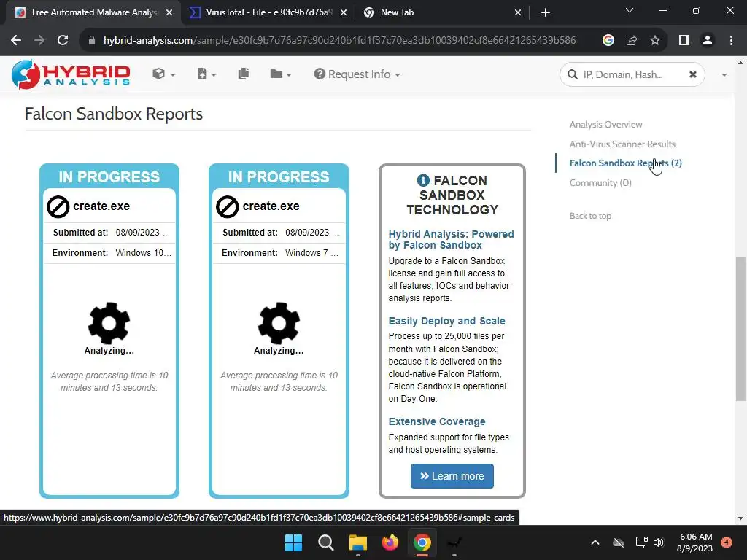Click Easily Deploy and Scale heading
747x560 pixels.
point(446,321)
